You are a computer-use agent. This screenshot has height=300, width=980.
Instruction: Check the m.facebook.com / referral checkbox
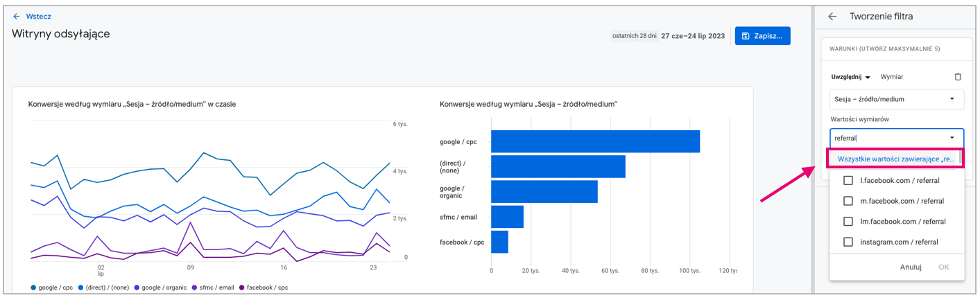tap(848, 201)
